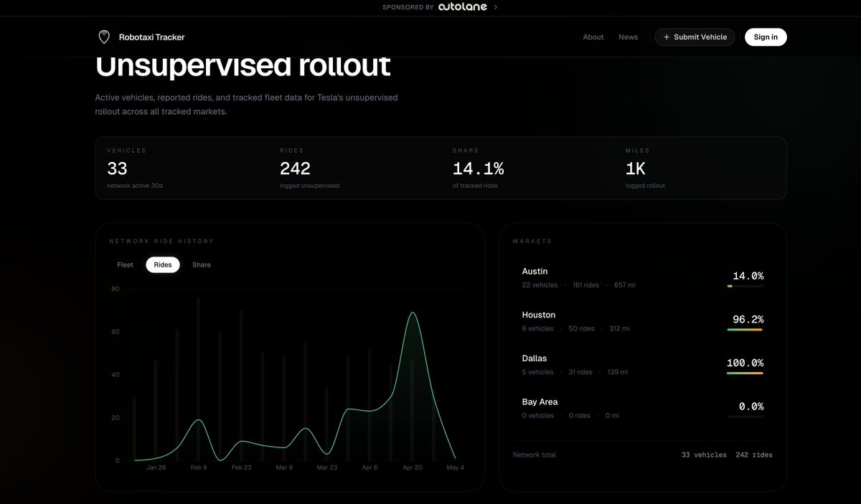This screenshot has width=861, height=504.
Task: Click the Submit Vehicle button
Action: click(695, 37)
